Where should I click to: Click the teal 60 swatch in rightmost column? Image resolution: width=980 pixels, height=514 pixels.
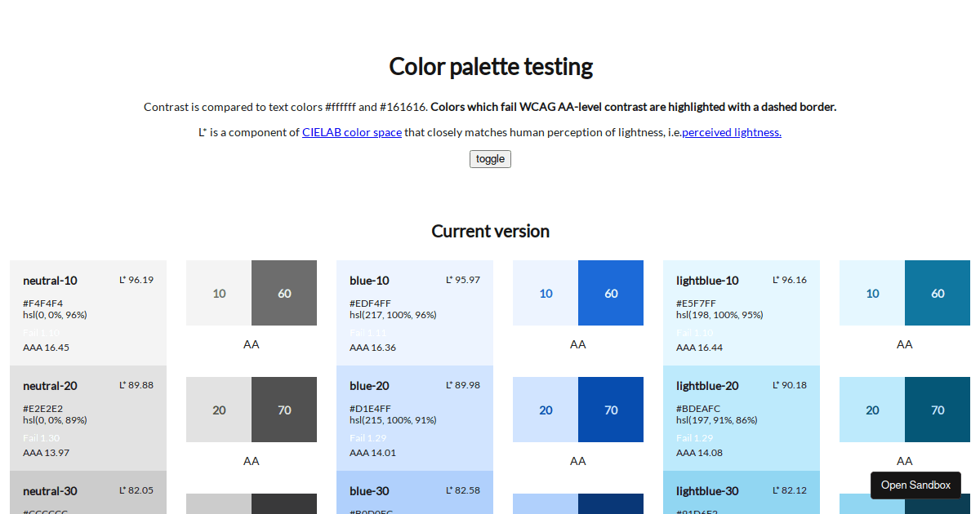point(937,292)
